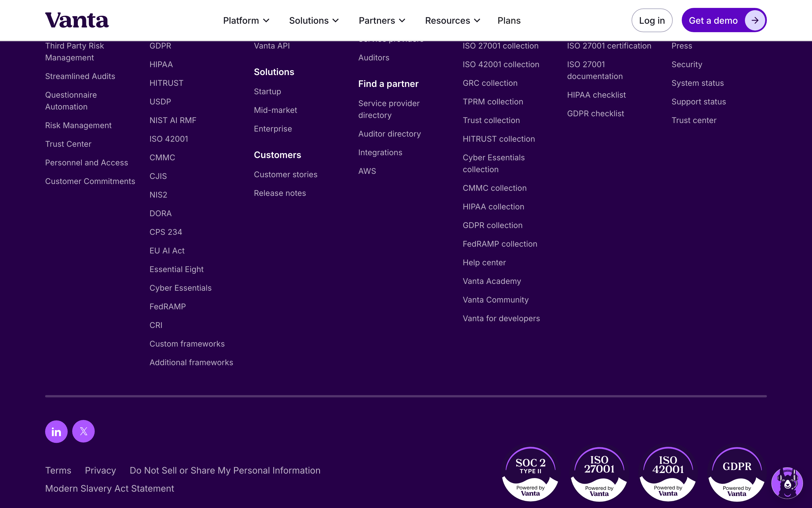Open the Modern Slavery Act Statement
812x508 pixels.
109,489
